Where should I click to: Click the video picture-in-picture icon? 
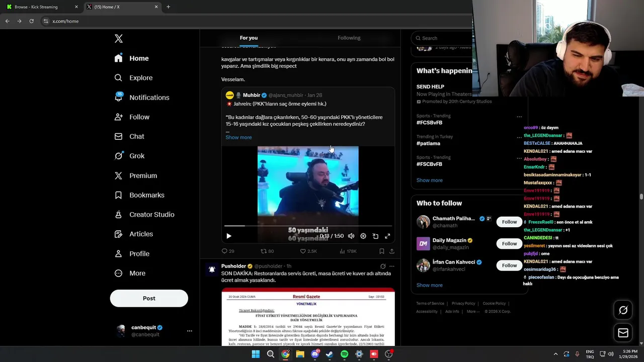click(x=375, y=236)
